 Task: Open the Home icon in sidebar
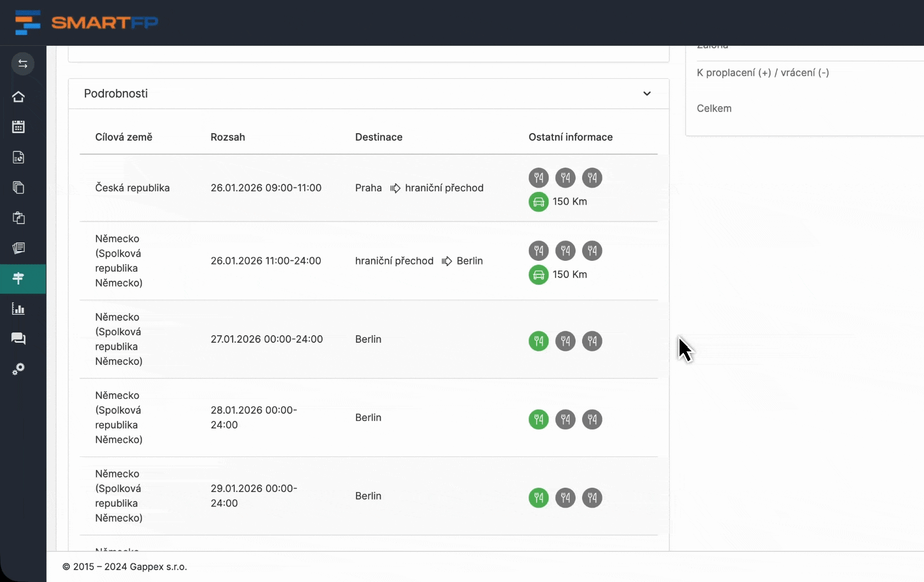point(18,97)
